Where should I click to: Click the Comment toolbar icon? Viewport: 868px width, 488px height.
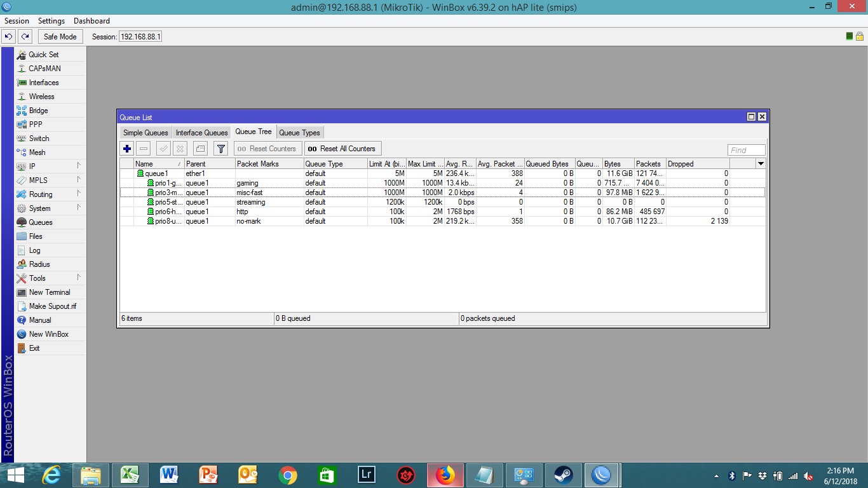[200, 149]
